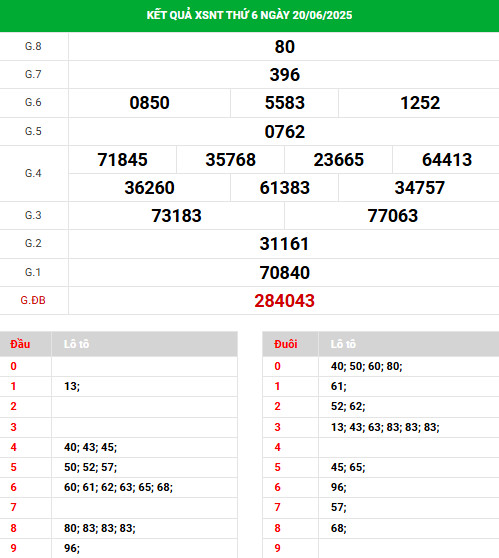The width and height of the screenshot is (499, 558).
Task: Select Đầu row 6 lô tô list
Action: click(x=119, y=487)
